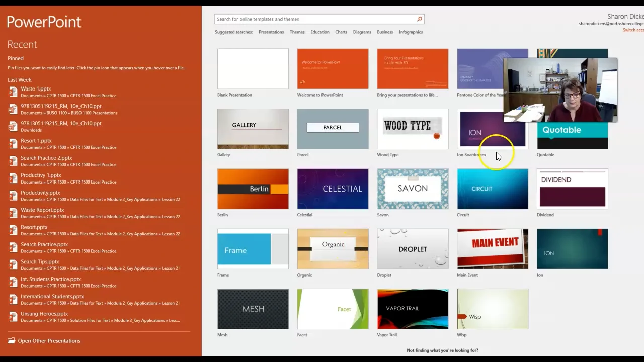Click the Productivity.pptx file icon

(x=13, y=196)
